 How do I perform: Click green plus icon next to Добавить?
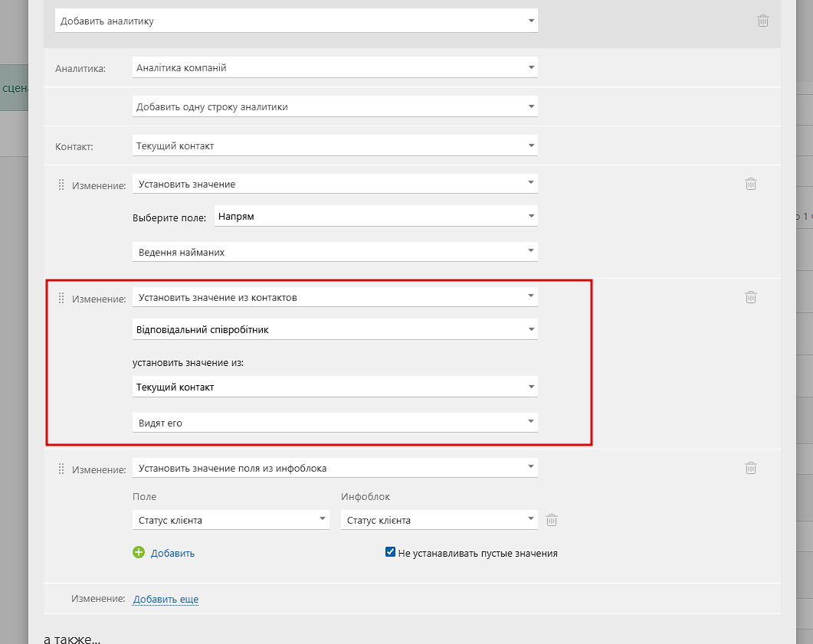139,552
